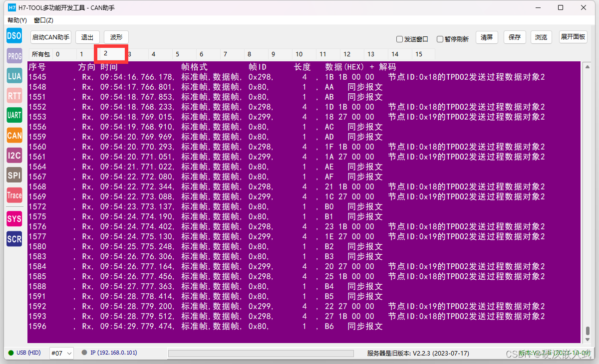Open the SYS settings icon
This screenshot has width=599, height=364.
tap(14, 219)
